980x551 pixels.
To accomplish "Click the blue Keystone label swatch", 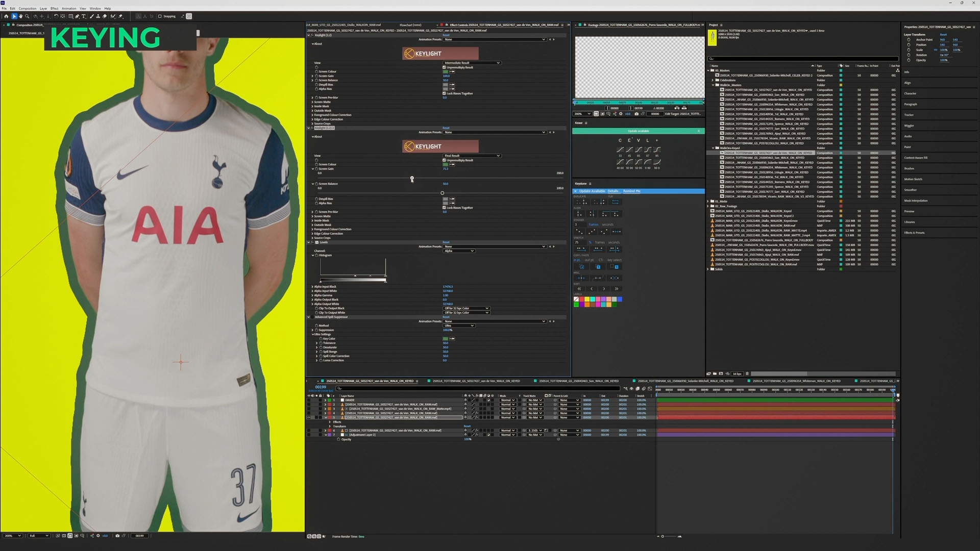I will pos(620,299).
